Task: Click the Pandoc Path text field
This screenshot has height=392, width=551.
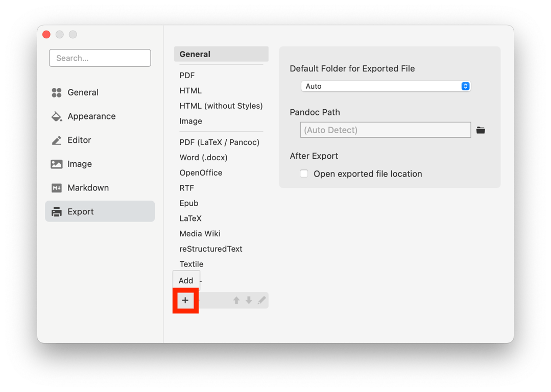Action: (386, 130)
